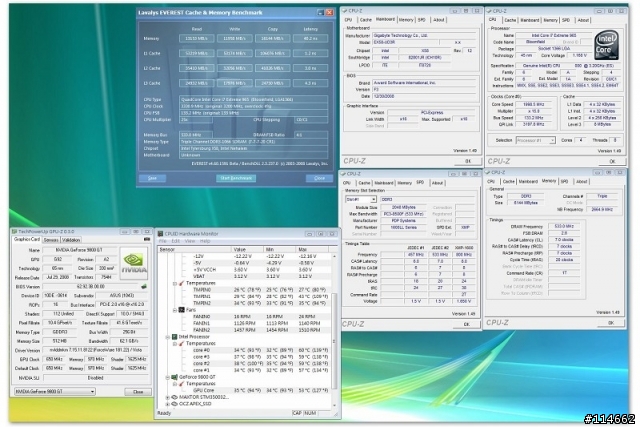Click the GeForce 9800 GT card icon
Image resolution: width=640 pixels, height=427 pixels.
tap(174, 377)
